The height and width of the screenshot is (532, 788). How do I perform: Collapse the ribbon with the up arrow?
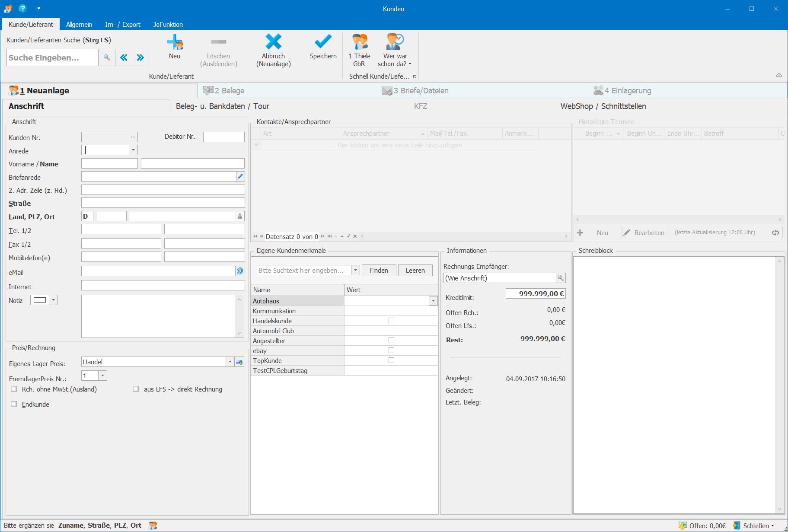click(x=779, y=76)
